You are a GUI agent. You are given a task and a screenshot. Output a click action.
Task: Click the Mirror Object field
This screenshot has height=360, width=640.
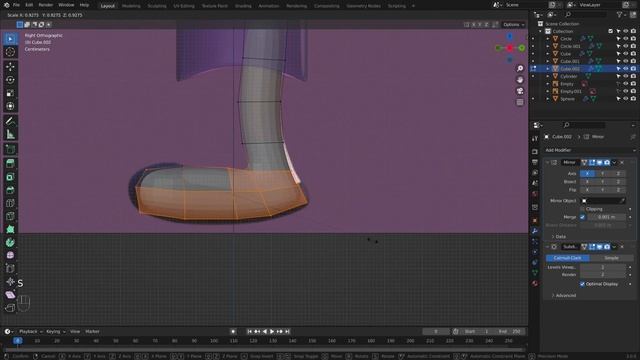click(602, 201)
